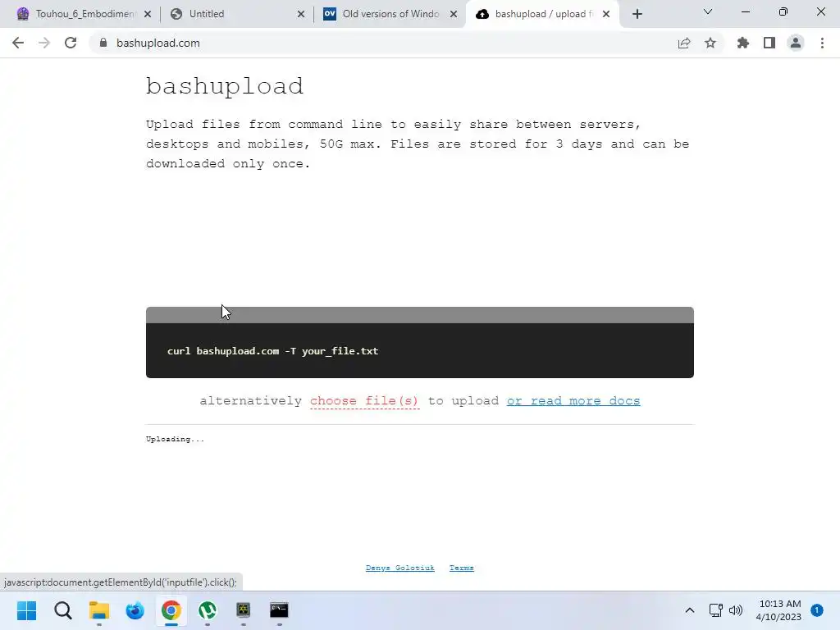
Task: Open the Chrome profile avatar
Action: tap(796, 43)
